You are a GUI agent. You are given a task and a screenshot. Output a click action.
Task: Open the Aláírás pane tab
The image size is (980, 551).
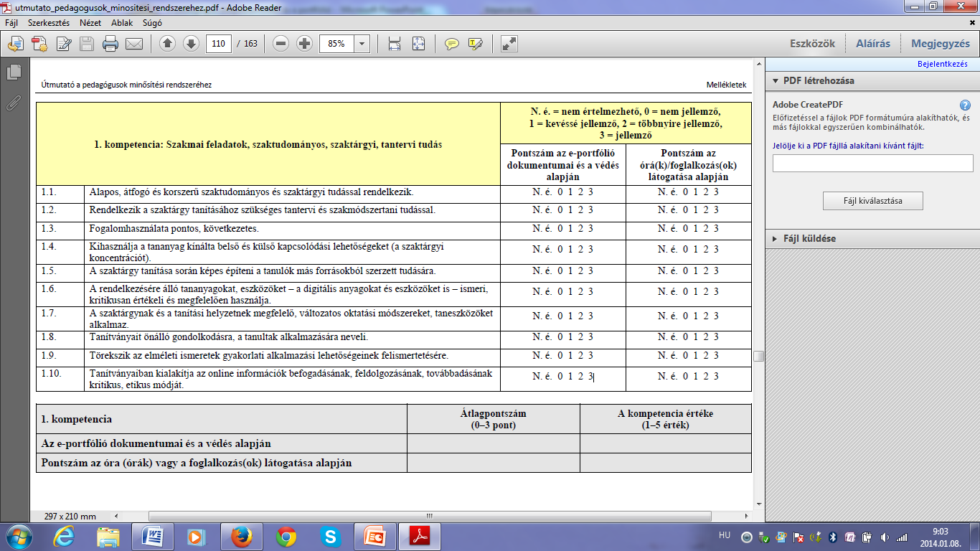click(873, 44)
